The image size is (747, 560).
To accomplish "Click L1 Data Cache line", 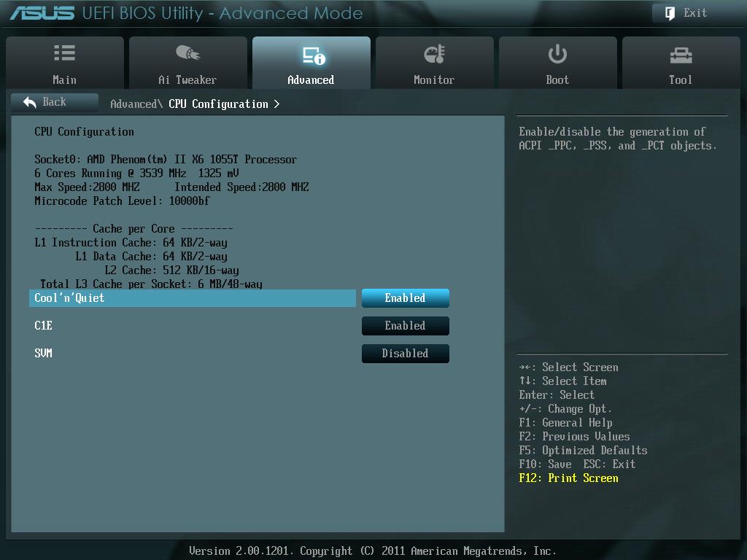I will point(151,256).
